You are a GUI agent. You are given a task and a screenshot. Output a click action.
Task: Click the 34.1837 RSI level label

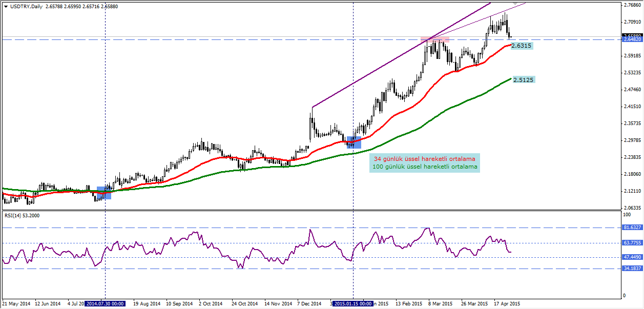pyautogui.click(x=632, y=269)
